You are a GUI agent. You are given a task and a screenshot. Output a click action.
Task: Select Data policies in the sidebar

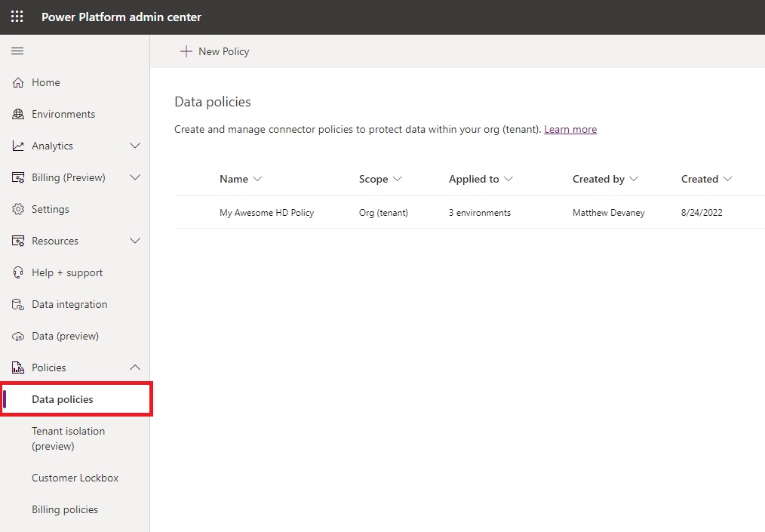pyautogui.click(x=75, y=399)
